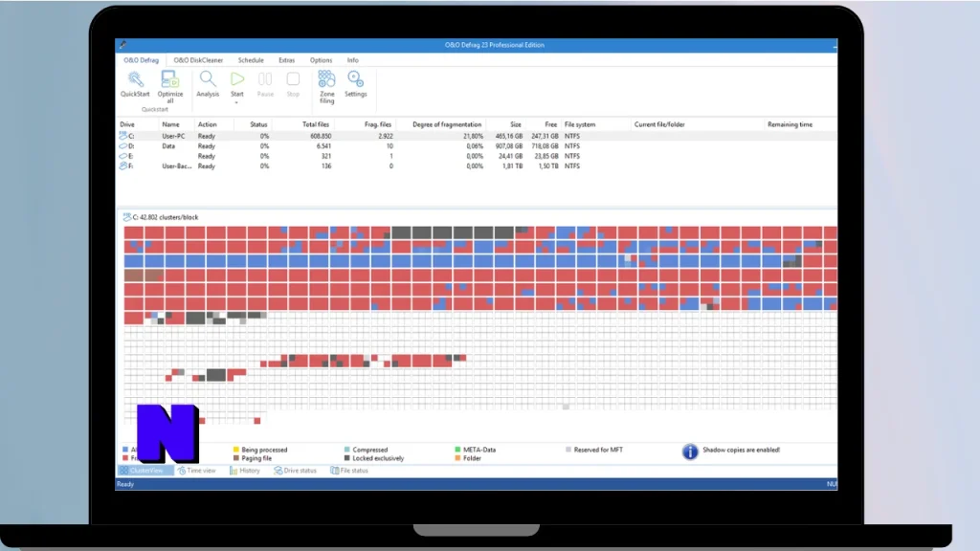This screenshot has height=551, width=980.
Task: Sort by File system column header
Action: 580,124
